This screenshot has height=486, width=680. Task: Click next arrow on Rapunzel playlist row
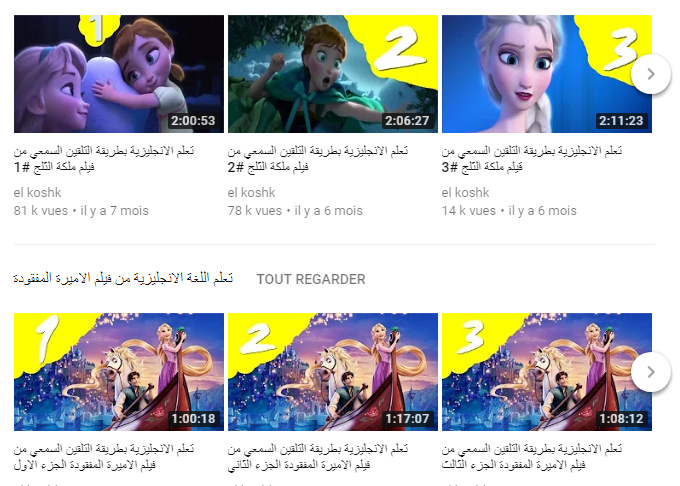click(x=651, y=372)
